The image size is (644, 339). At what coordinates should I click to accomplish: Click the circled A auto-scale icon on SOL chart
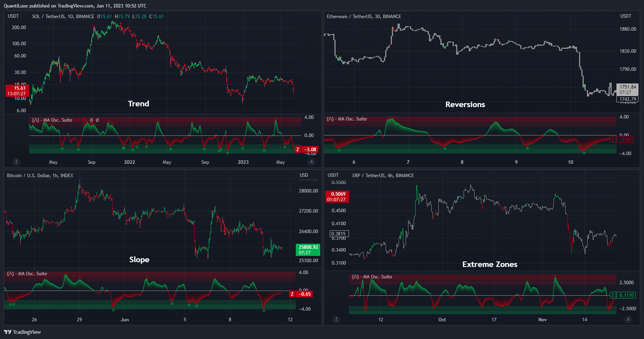click(312, 162)
